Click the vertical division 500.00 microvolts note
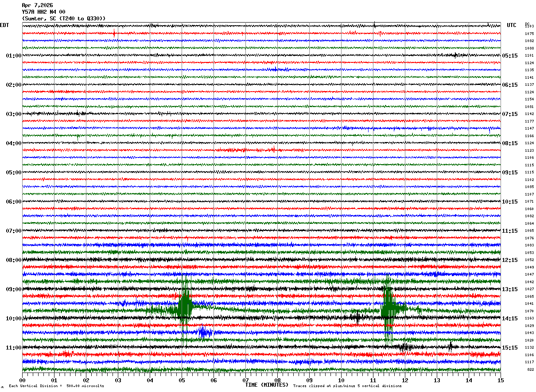This screenshot has width=536, height=392. (56, 386)
